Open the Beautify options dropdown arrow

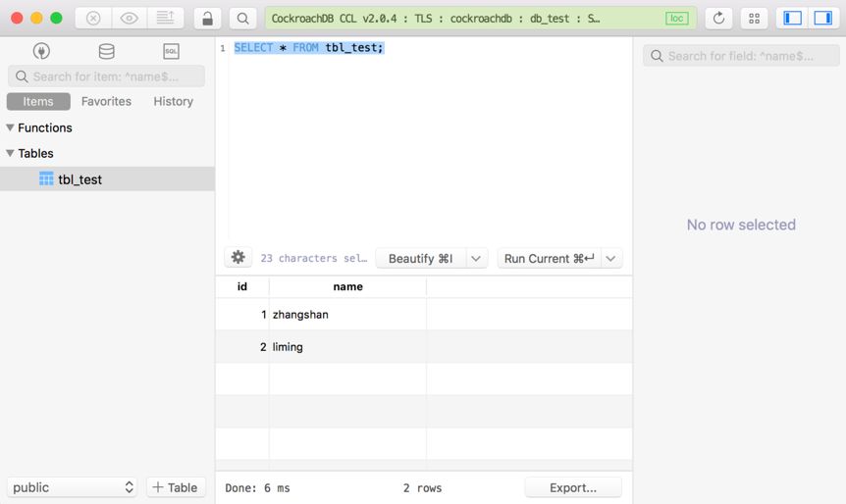click(476, 259)
